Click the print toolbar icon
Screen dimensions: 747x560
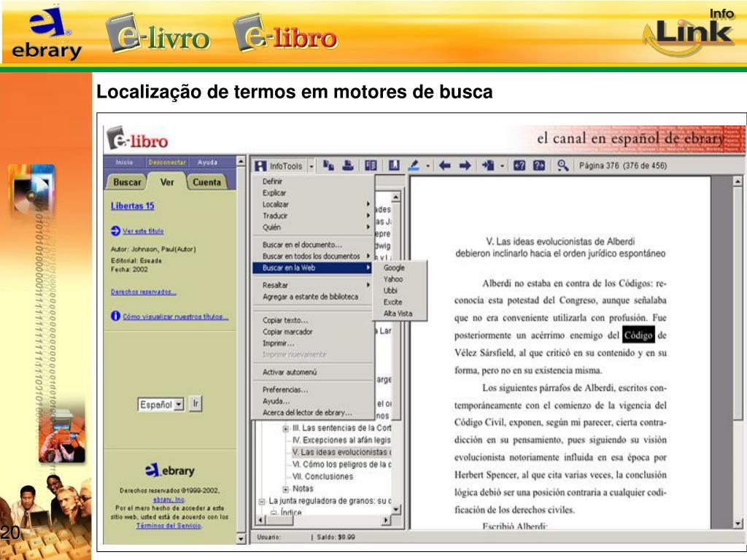point(348,166)
